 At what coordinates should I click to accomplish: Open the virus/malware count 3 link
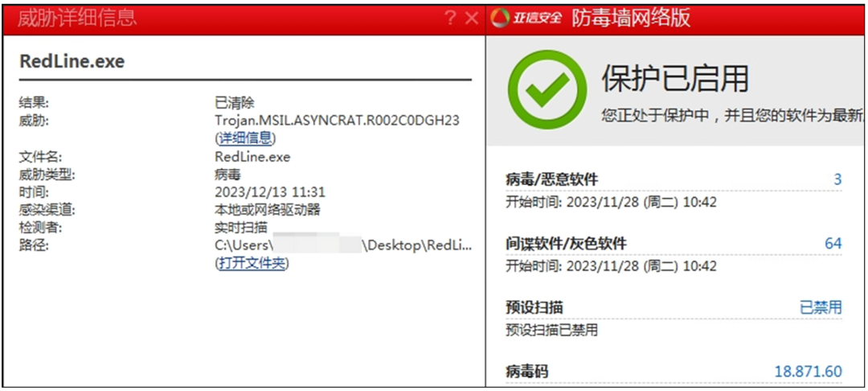point(837,179)
